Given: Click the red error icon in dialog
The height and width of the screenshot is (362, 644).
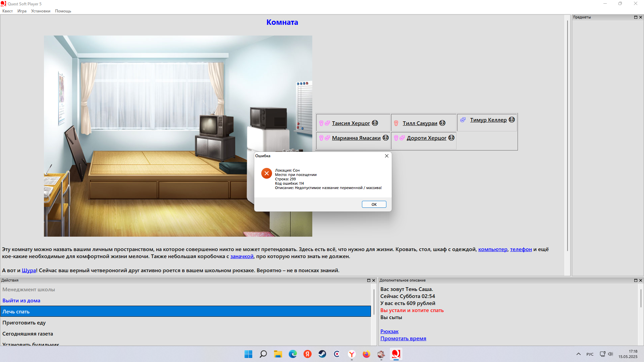Looking at the screenshot, I should [x=267, y=173].
